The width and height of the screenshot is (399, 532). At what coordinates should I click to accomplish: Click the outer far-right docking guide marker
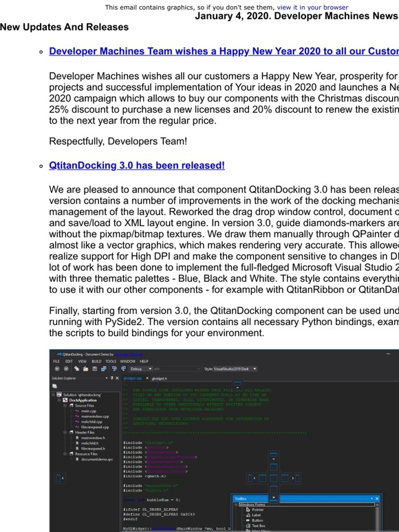[x=296, y=478]
